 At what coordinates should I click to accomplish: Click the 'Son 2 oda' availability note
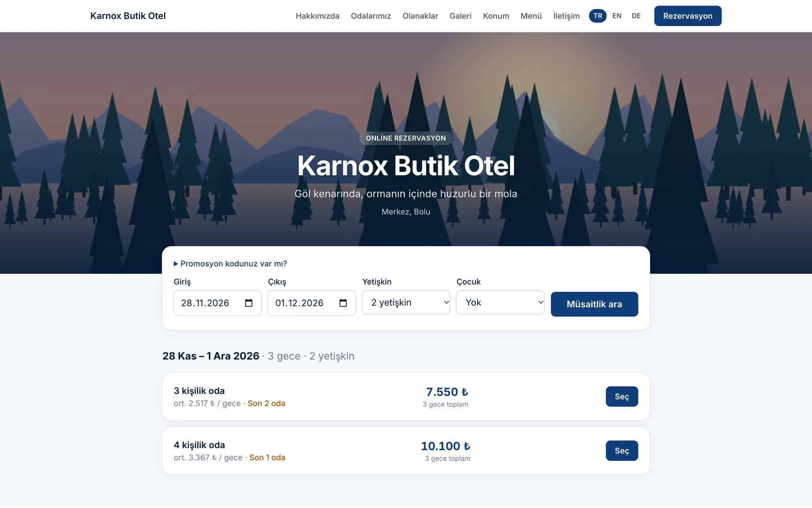pos(266,404)
